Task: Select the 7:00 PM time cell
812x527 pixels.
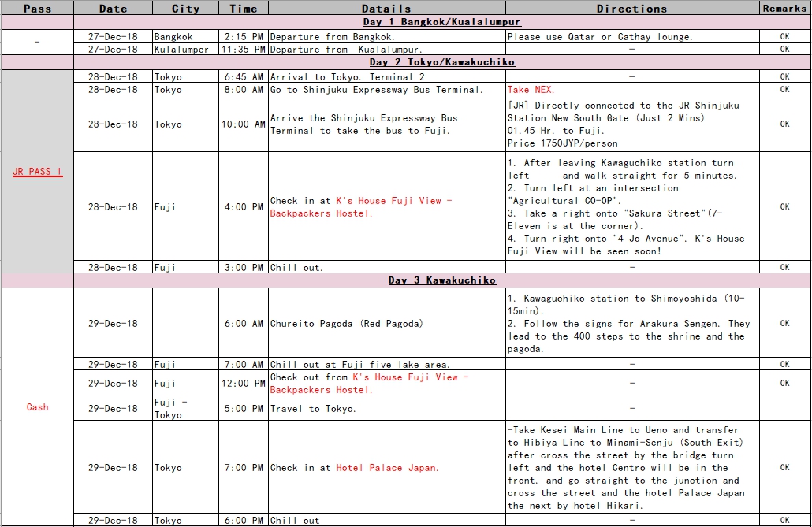Action: click(244, 467)
